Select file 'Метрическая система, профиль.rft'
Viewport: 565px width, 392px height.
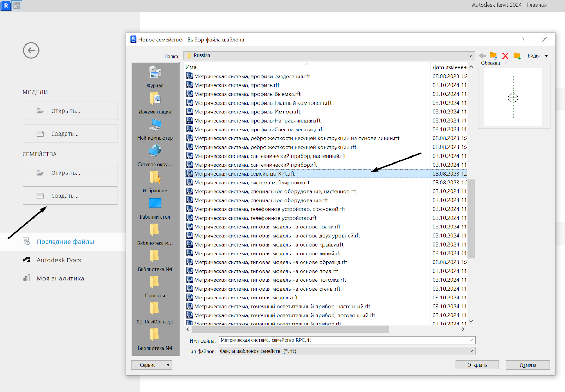[237, 85]
